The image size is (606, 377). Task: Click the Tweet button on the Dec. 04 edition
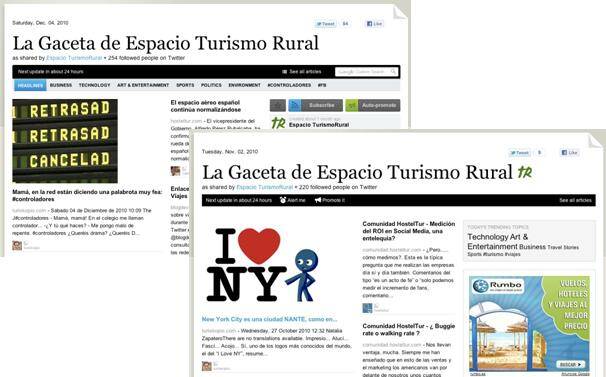click(x=325, y=24)
